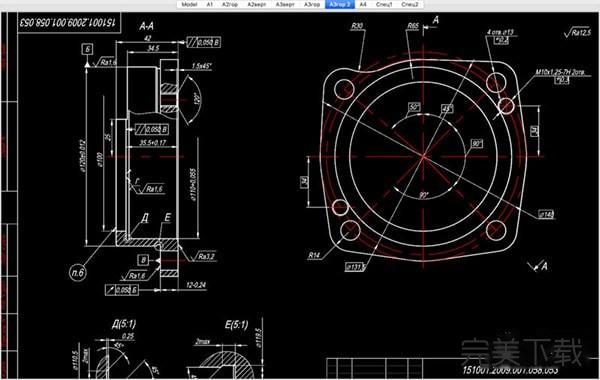
Task: Click the 45° boxed angle dimension
Action: (x=447, y=109)
